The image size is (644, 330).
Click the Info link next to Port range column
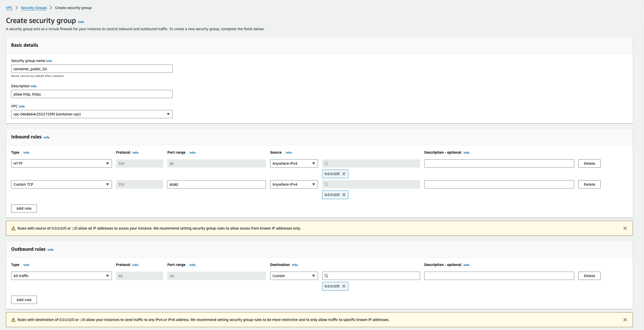(x=192, y=152)
